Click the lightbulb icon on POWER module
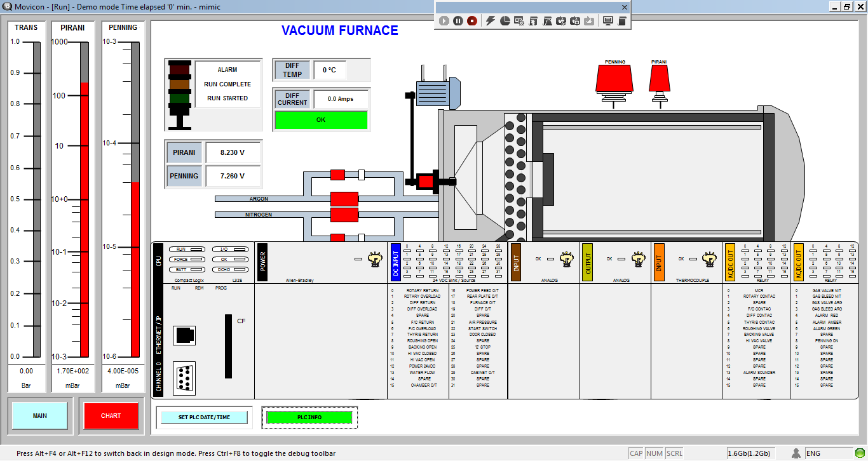Screen dimensions: 868x461 [375, 258]
